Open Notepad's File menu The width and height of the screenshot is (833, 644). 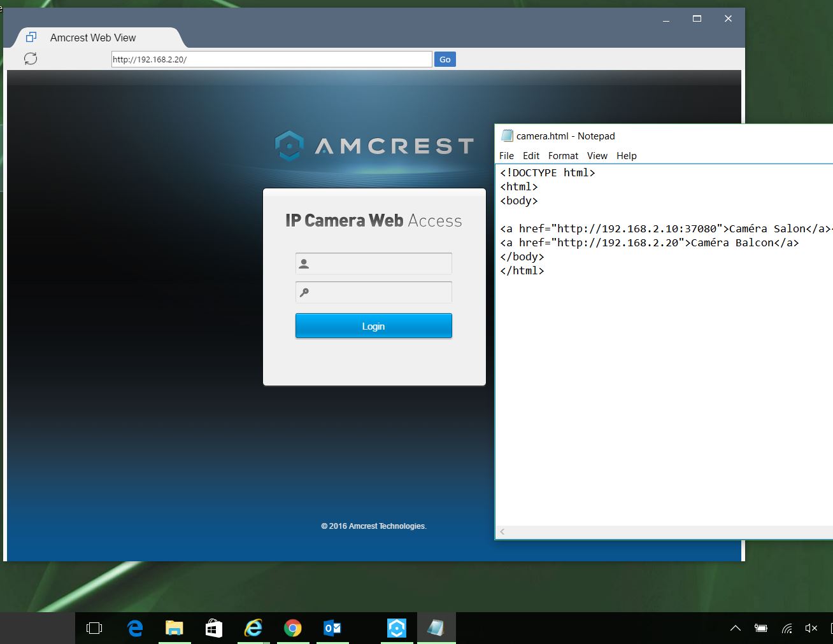tap(506, 155)
